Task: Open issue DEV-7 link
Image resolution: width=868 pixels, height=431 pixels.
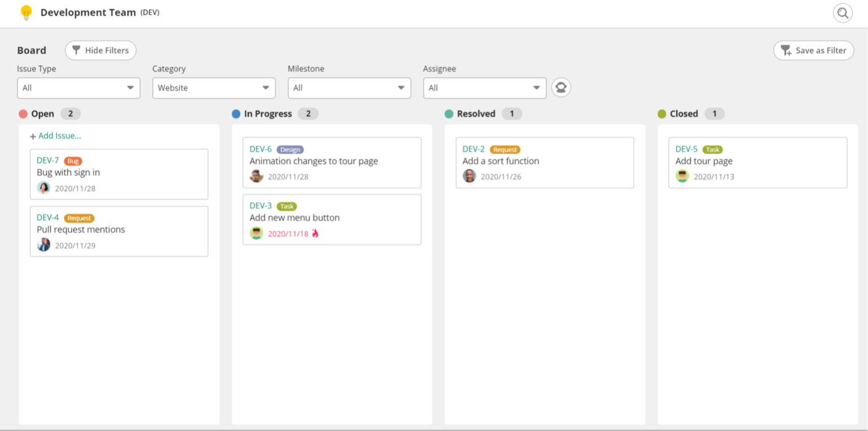Action: (x=47, y=161)
